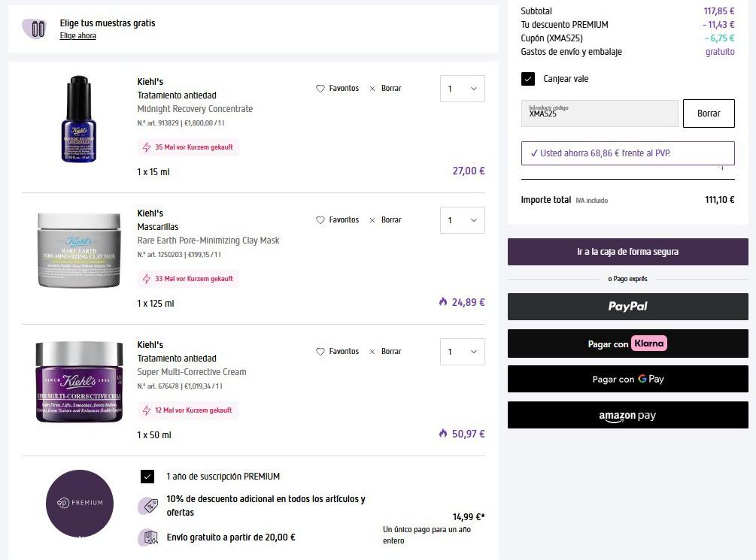Open the Elige ahora samples link
The height and width of the screenshot is (560, 756).
point(78,36)
